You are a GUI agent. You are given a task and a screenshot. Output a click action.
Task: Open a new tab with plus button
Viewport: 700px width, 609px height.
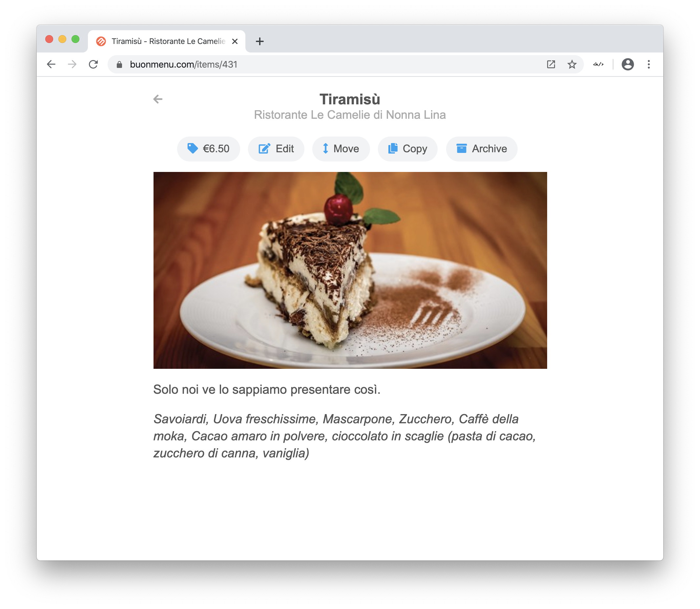tap(259, 41)
